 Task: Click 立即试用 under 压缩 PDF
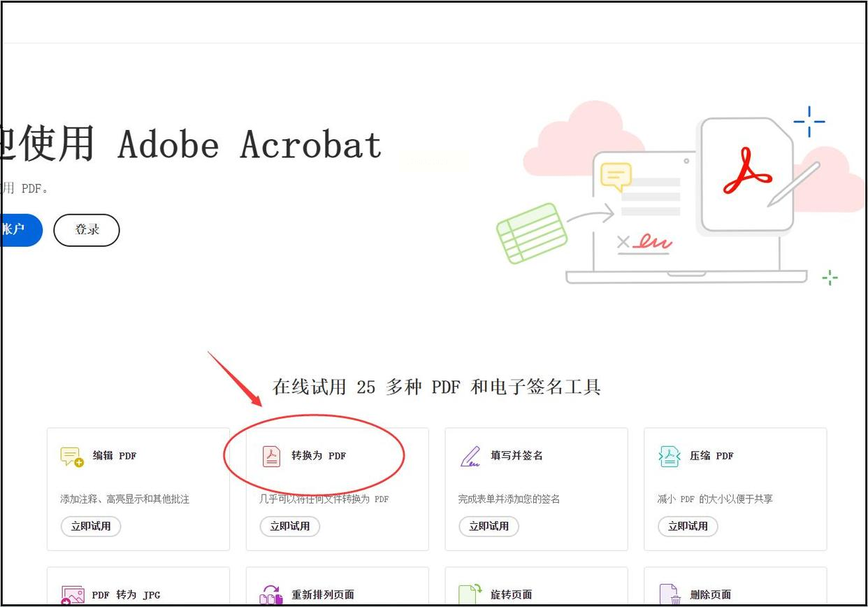pos(688,527)
